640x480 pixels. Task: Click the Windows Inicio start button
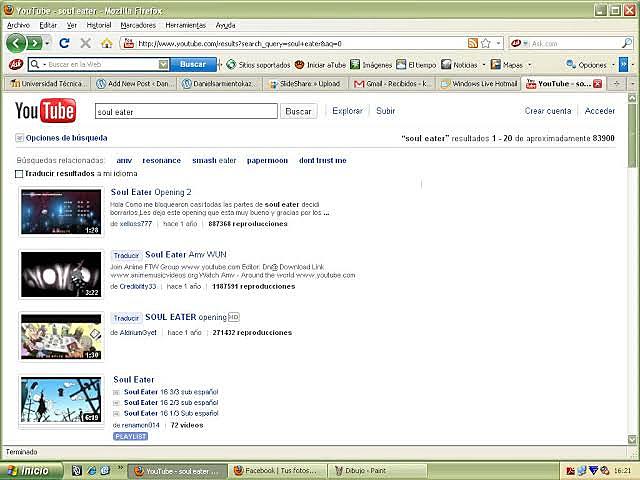pos(31,471)
